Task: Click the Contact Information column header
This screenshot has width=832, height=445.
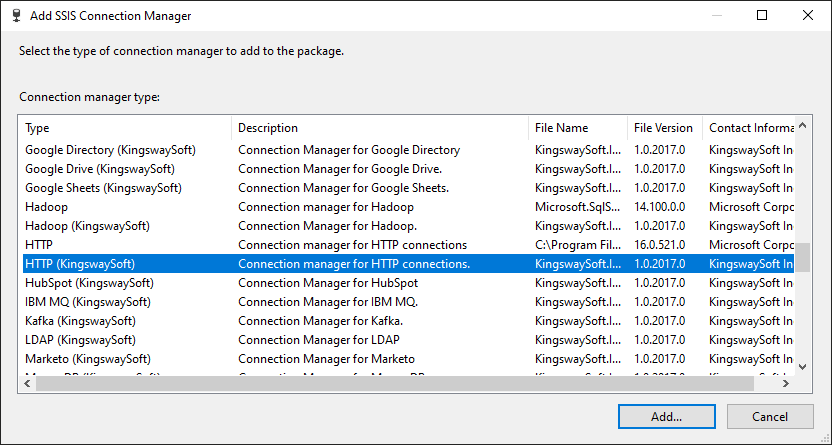Action: pos(748,128)
